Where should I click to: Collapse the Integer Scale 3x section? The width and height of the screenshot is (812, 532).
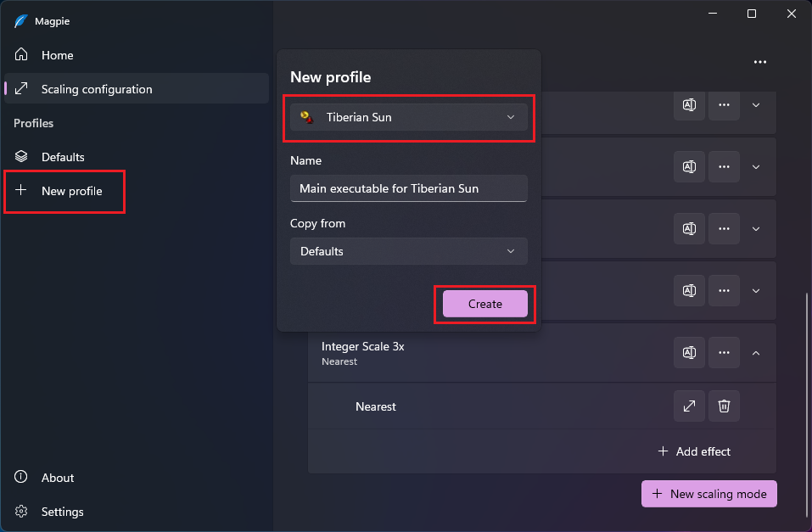click(x=756, y=353)
